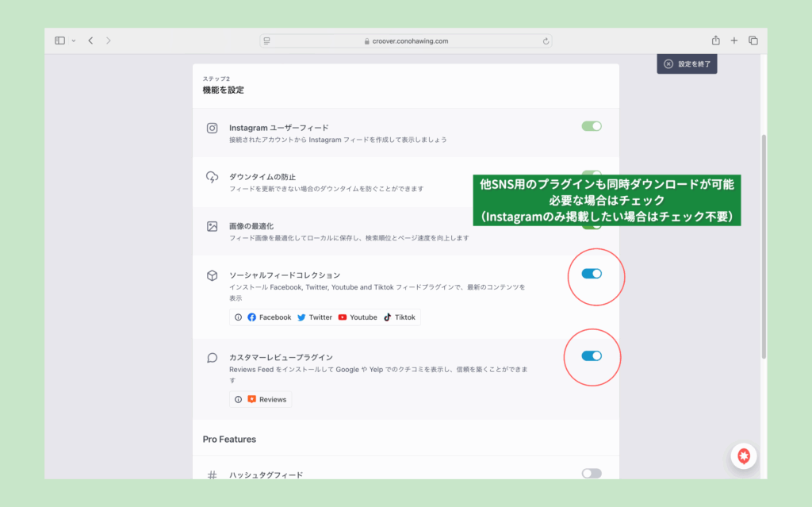This screenshot has height=507, width=812.
Task: Open the red floating help button
Action: point(744,456)
